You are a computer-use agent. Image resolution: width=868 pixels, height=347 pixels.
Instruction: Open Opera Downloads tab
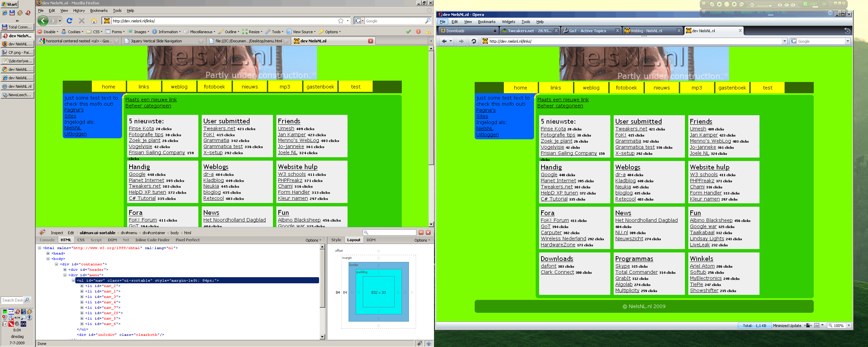(x=469, y=31)
